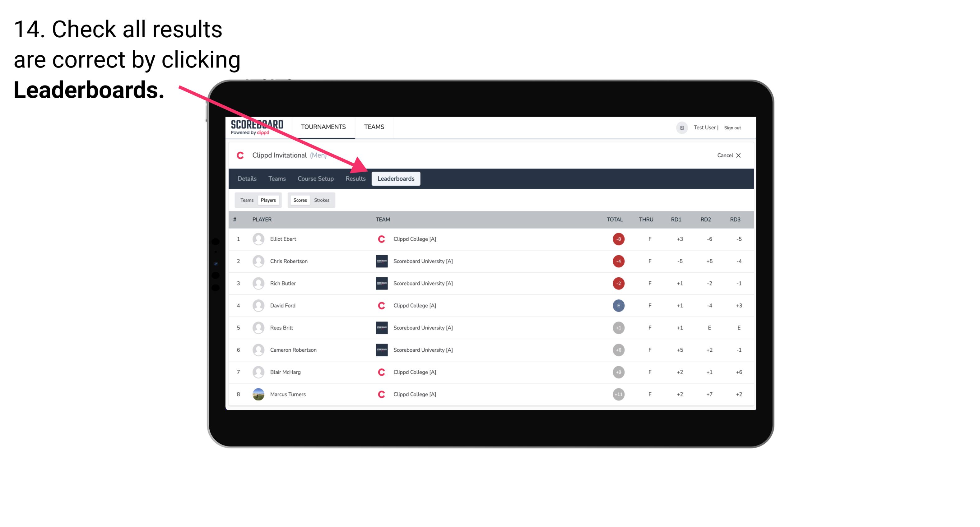Click the Results menu tab
This screenshot has height=527, width=980.
click(355, 178)
